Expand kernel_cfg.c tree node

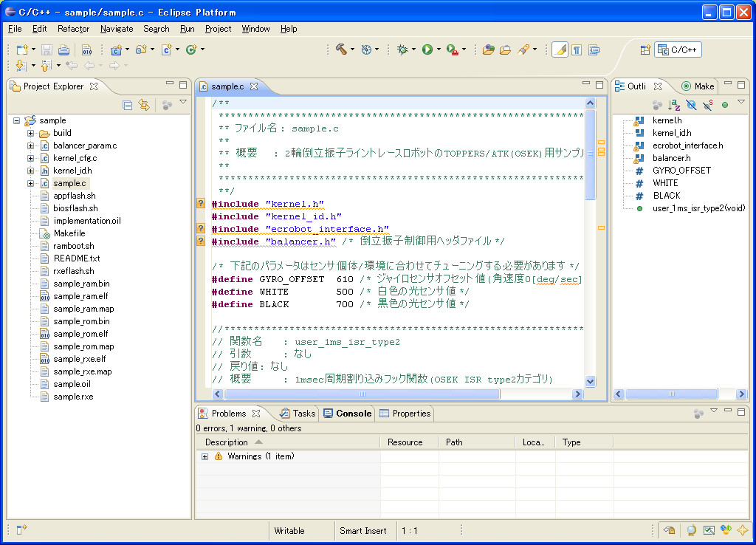coord(30,158)
